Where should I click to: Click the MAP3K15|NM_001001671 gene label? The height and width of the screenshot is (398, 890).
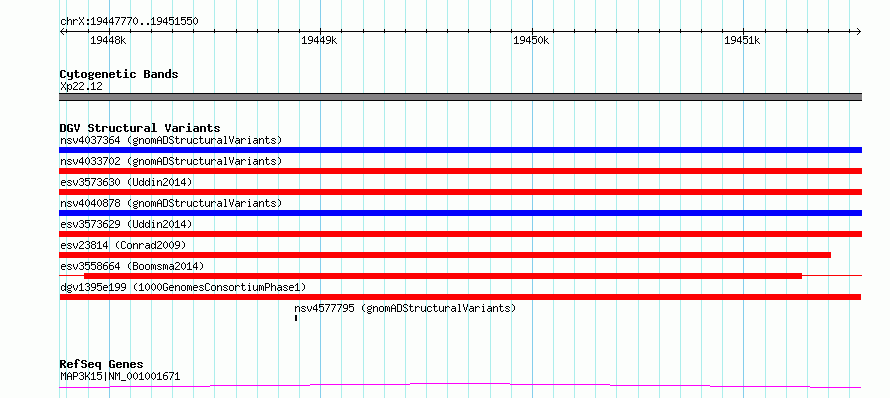tap(120, 376)
